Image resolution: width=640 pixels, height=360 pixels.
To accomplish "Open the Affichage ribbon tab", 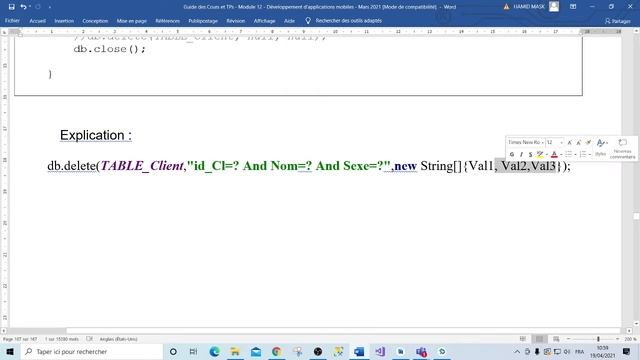I will 264,20.
